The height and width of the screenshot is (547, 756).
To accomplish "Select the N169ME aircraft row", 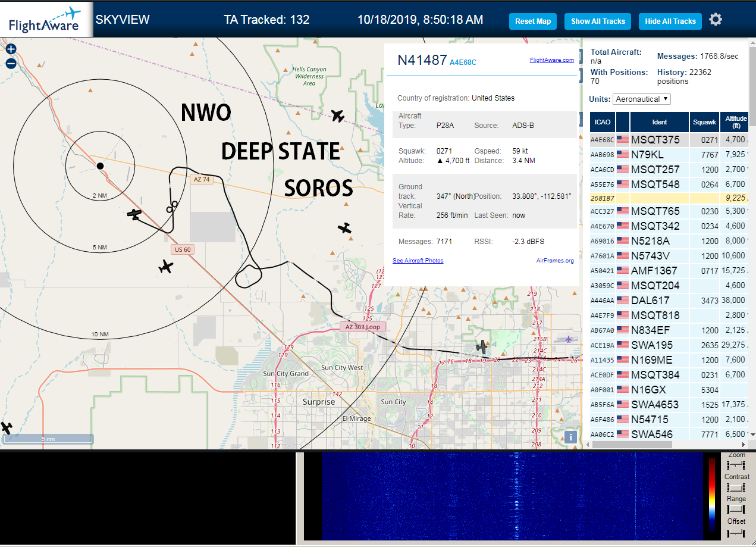I will tap(669, 360).
